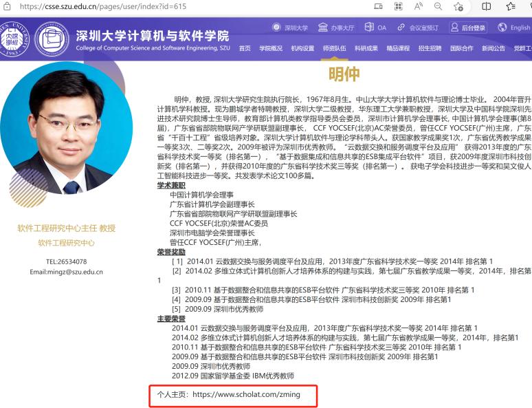Add page to favorites star icon

click(x=458, y=6)
